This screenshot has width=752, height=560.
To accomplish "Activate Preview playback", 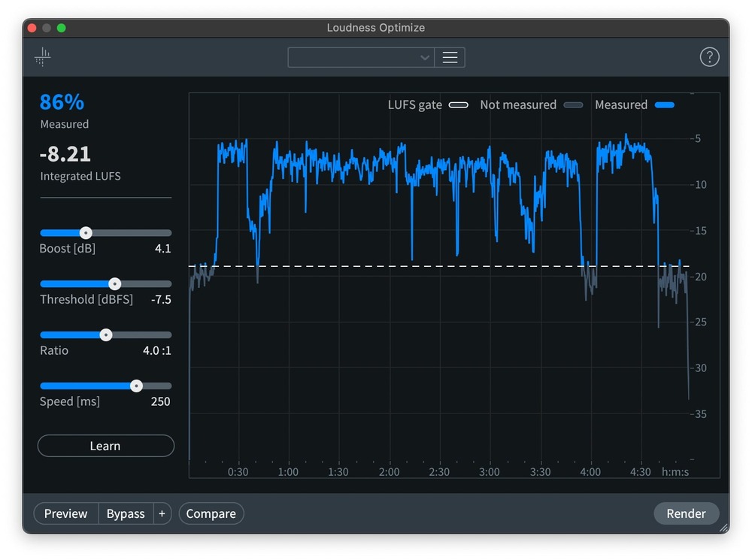I will (x=65, y=513).
